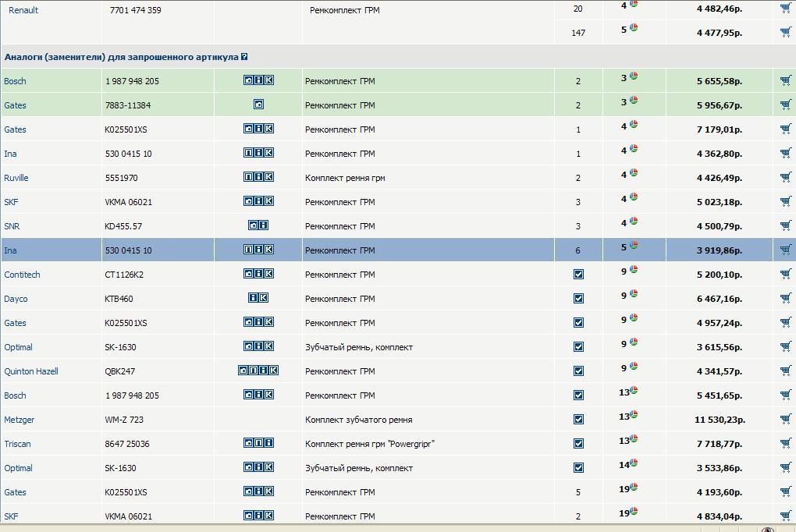Click cart icon for Renault at 4 477,95р.
The width and height of the screenshot is (796, 532).
click(785, 32)
